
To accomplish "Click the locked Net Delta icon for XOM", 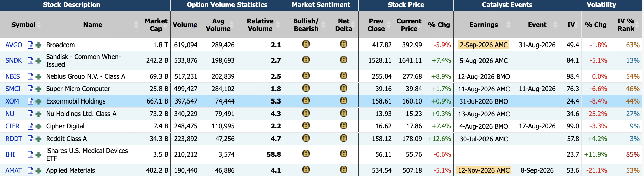I will coord(344,100).
